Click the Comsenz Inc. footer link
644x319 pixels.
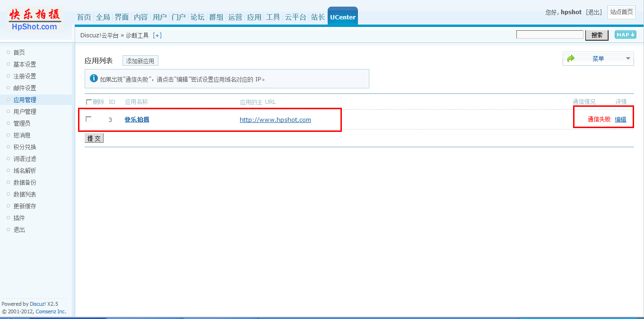[51, 311]
